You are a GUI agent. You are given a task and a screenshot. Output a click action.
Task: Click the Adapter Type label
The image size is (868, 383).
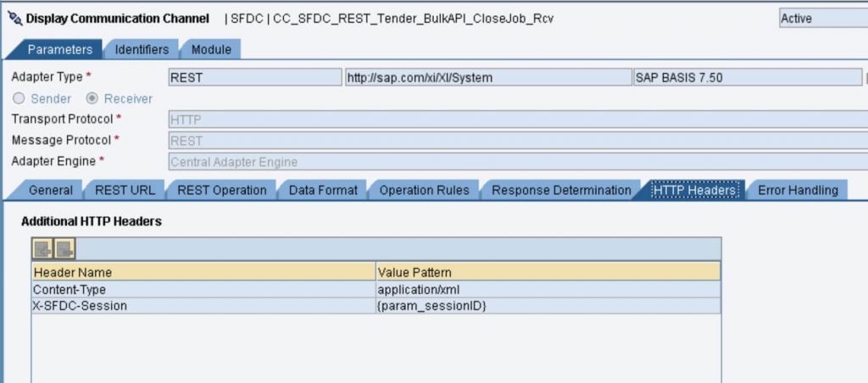pyautogui.click(x=47, y=77)
